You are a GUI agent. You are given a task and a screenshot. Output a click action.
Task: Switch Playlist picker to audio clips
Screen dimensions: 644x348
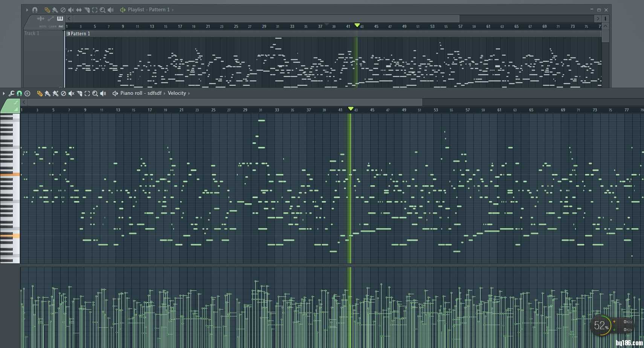coord(41,18)
